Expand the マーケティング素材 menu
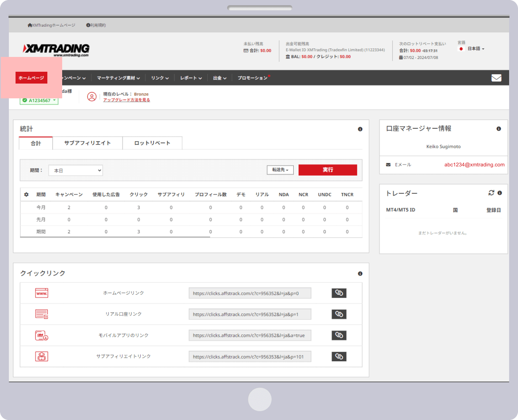Screen dimensions: 518x420 point(118,78)
